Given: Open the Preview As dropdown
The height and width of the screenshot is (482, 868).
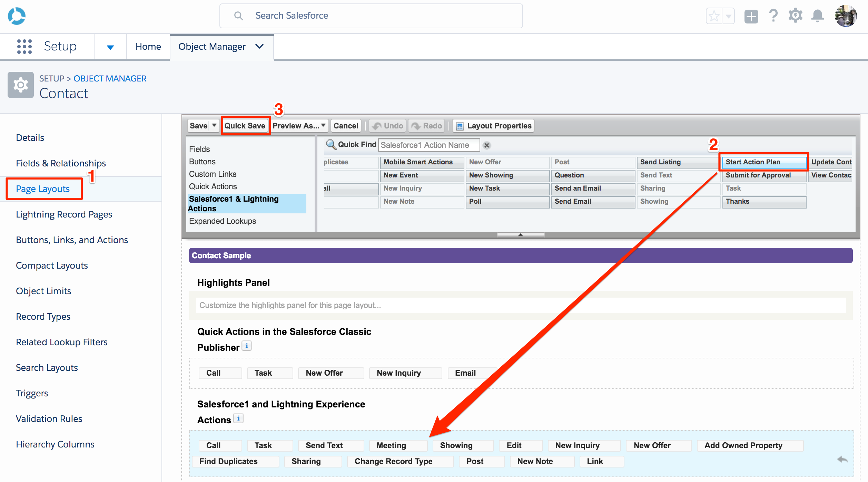Looking at the screenshot, I should click(x=299, y=126).
